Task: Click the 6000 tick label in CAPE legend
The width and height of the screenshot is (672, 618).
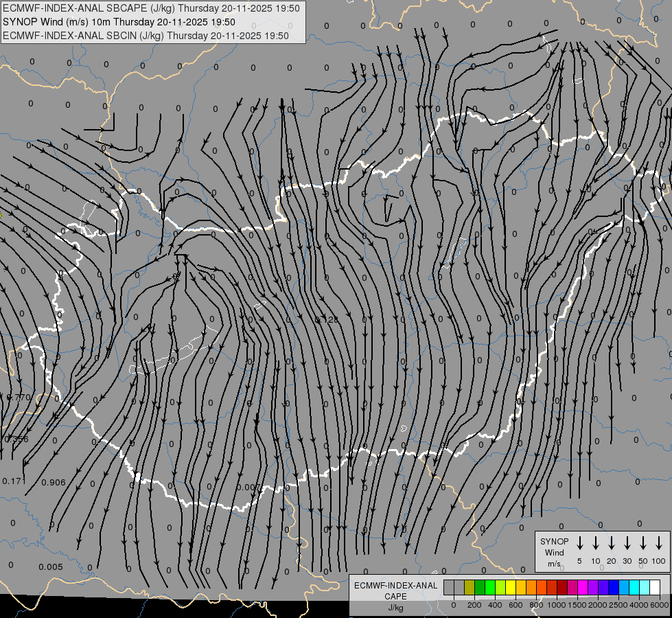Action: [660, 605]
